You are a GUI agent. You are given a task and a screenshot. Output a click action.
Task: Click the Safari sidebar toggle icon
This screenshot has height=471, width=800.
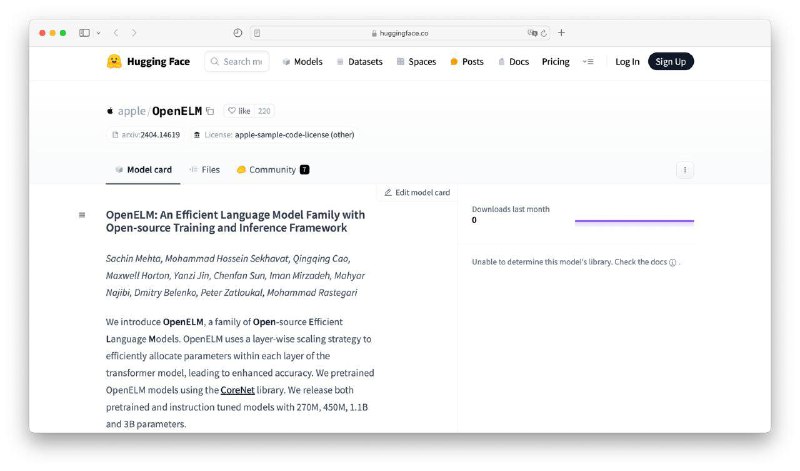85,33
